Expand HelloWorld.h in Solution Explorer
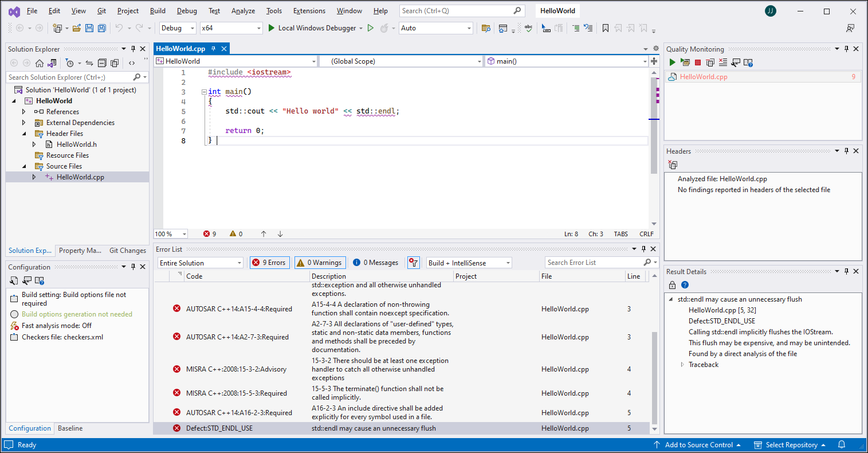 pos(33,144)
